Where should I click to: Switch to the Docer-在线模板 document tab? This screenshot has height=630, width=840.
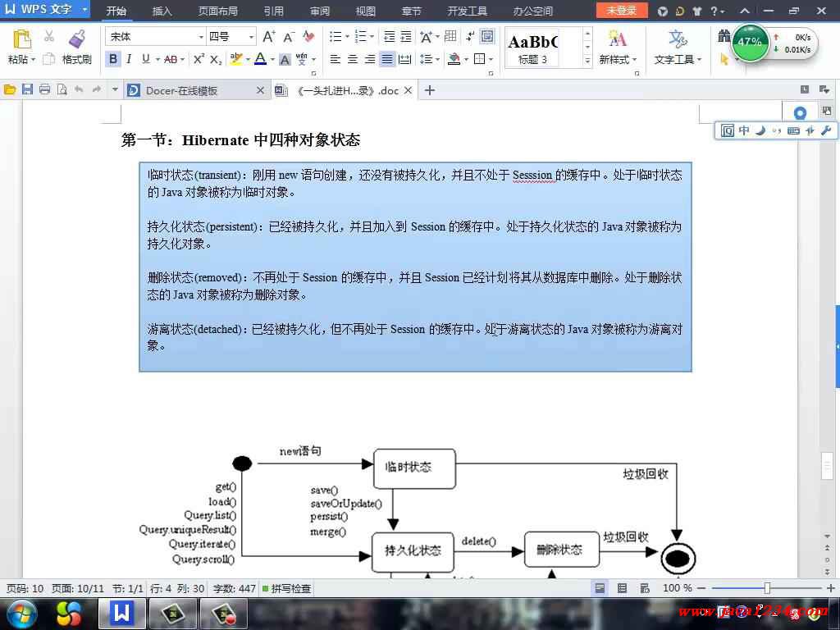pos(195,90)
